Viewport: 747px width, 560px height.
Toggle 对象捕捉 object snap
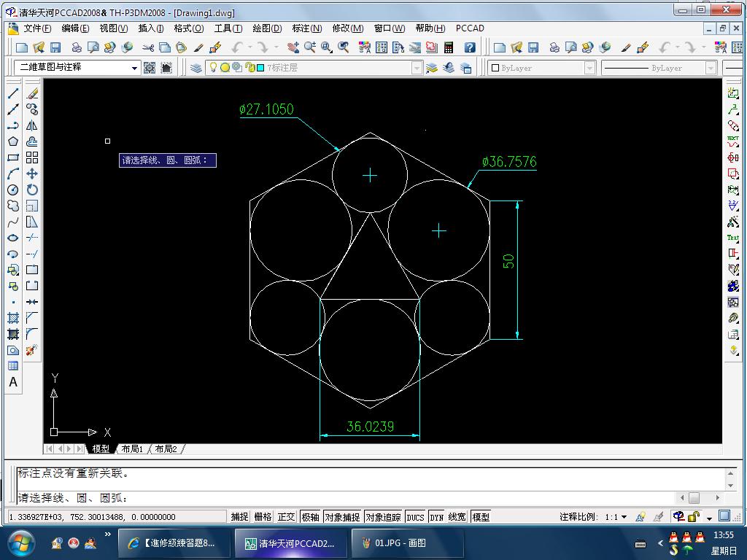[343, 517]
